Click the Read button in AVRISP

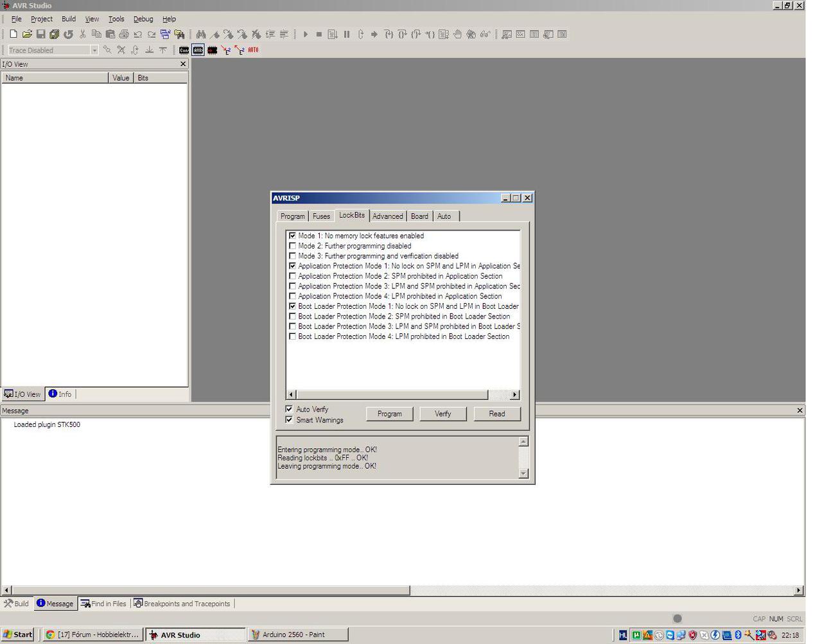pos(497,414)
